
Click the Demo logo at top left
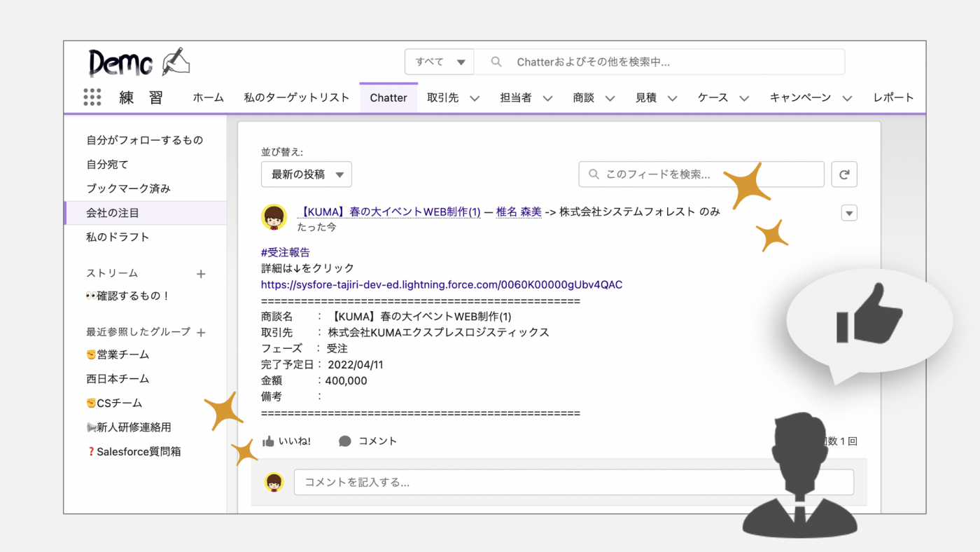tap(139, 62)
